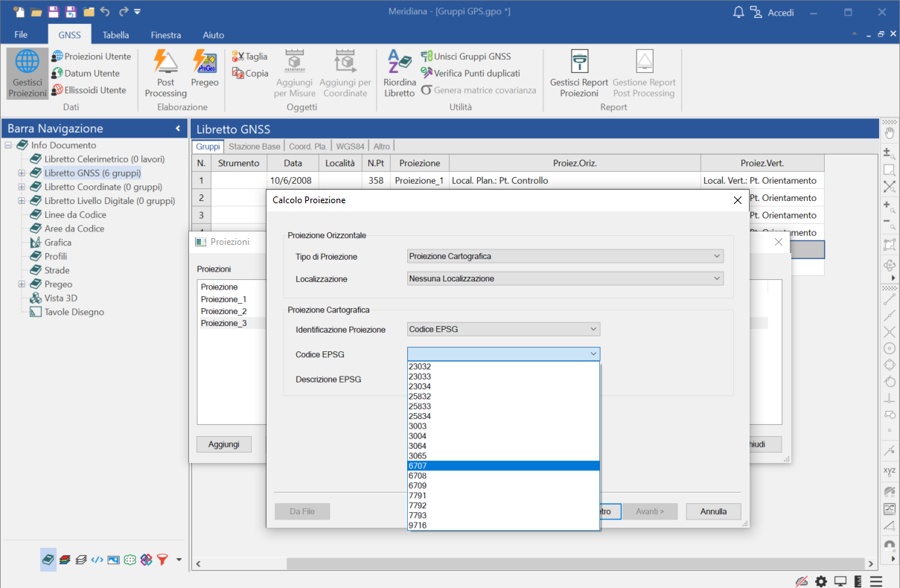Screen dimensions: 900x588
Task: Expand the Libretto GNSS tree node
Action: pos(22,173)
